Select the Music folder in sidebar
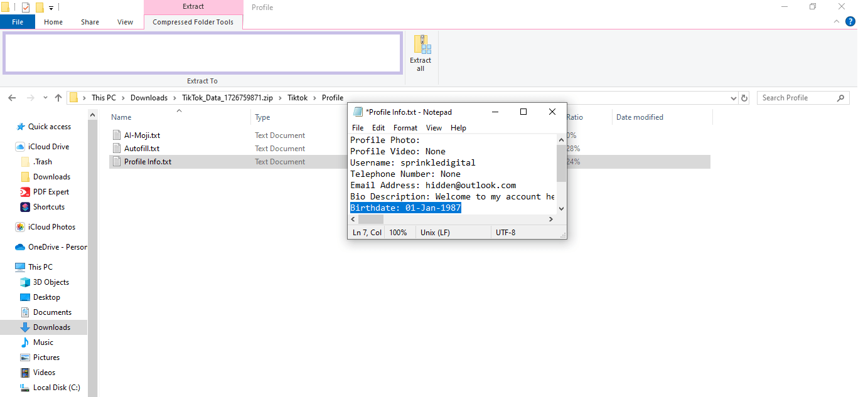 [x=43, y=342]
